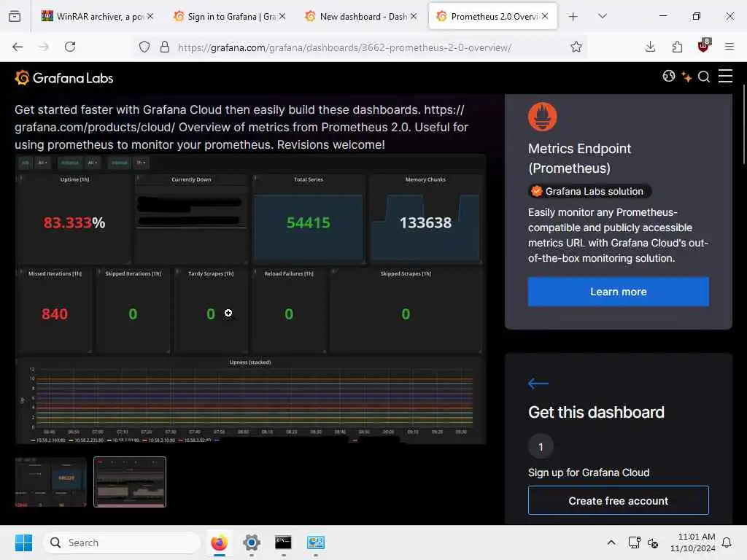The width and height of the screenshot is (747, 560).
Task: Click the site security padlock icon
Action: pyautogui.click(x=164, y=47)
